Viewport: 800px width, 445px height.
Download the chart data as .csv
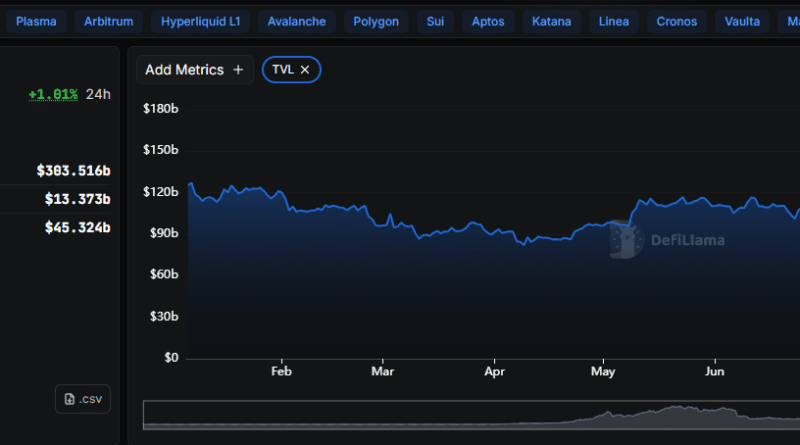[x=82, y=399]
